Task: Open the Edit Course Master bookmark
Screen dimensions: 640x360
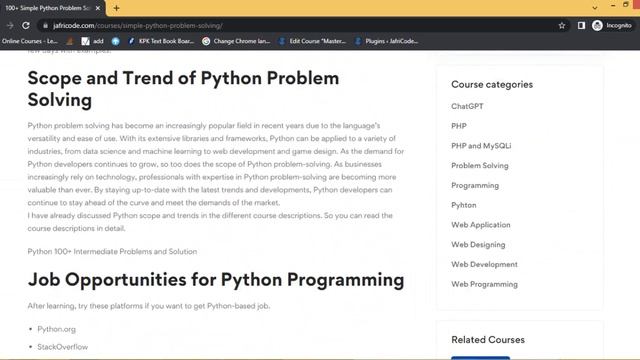Action: [312, 41]
